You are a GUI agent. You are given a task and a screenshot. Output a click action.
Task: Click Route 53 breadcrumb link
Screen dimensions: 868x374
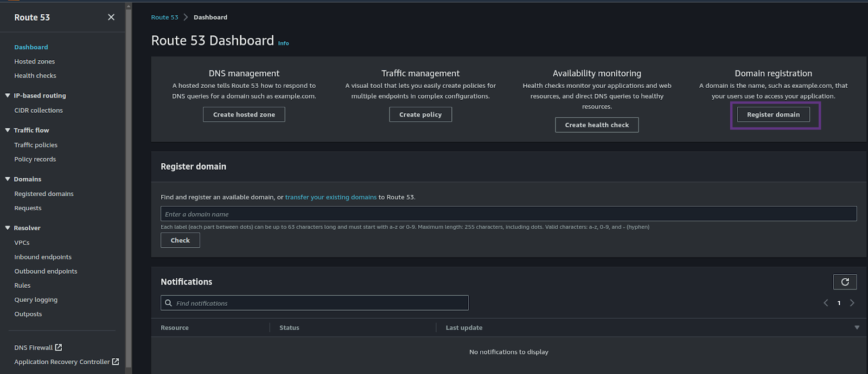coord(164,17)
